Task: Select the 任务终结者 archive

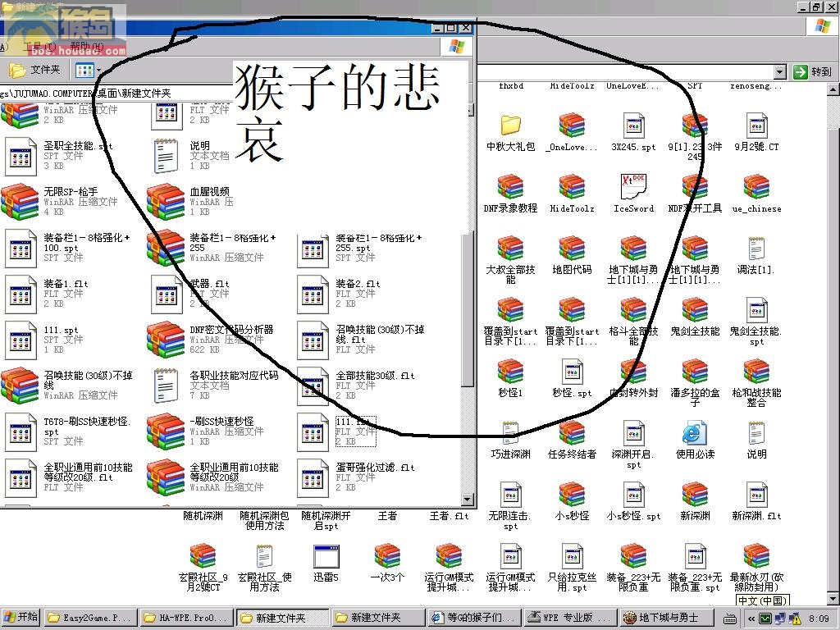Action: click(572, 440)
